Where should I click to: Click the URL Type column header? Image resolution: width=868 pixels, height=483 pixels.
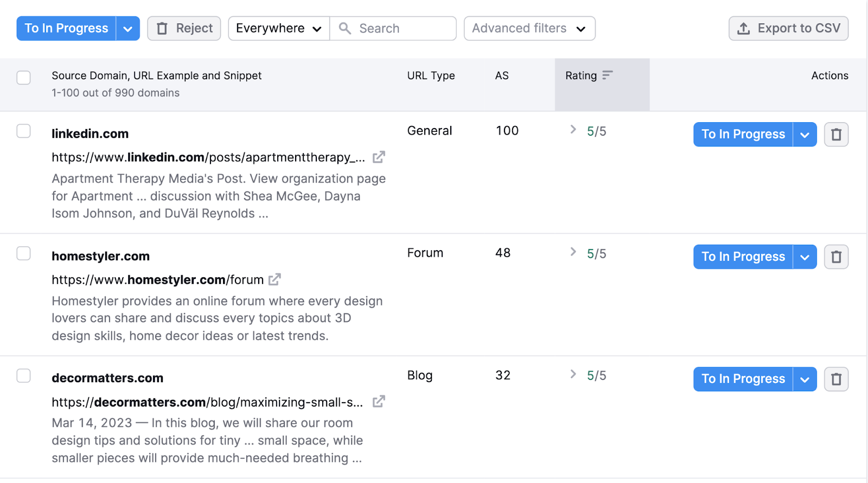(431, 75)
